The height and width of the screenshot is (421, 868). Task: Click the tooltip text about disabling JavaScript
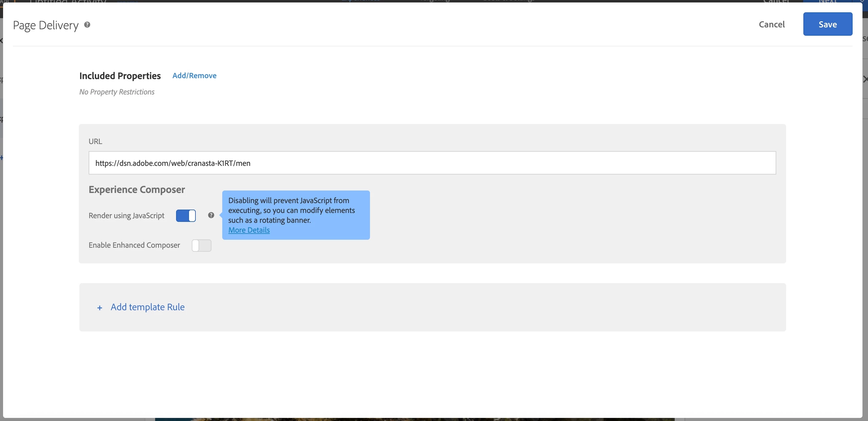click(x=291, y=210)
